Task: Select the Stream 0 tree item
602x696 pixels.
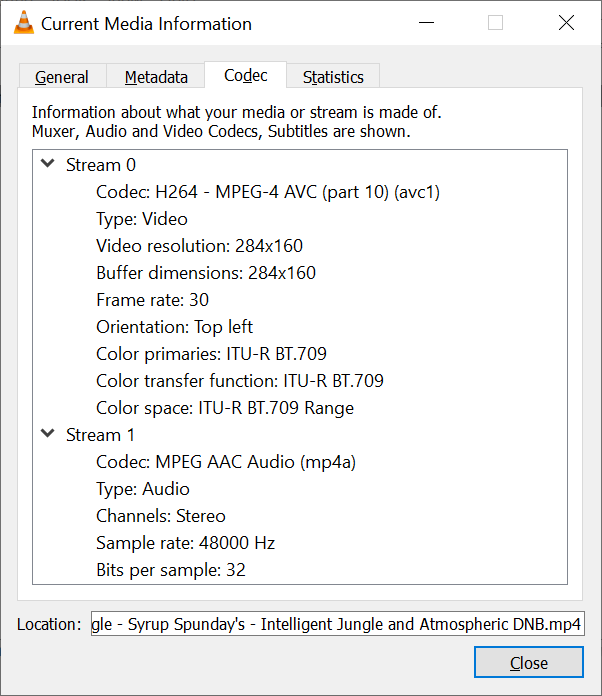Action: pos(101,165)
